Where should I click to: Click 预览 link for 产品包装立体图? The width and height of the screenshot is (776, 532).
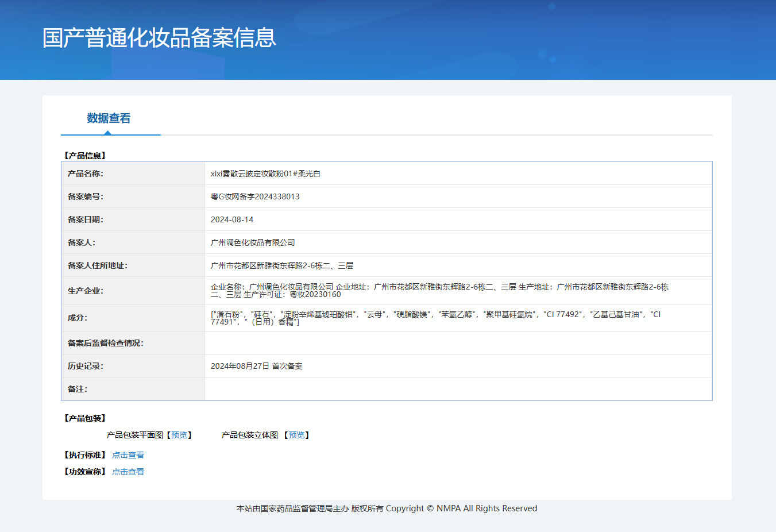click(296, 435)
